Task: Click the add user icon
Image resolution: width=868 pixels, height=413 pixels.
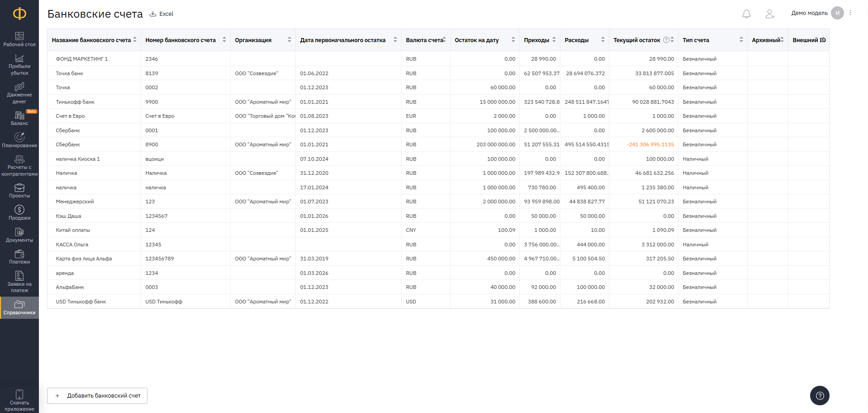Action: [x=770, y=14]
